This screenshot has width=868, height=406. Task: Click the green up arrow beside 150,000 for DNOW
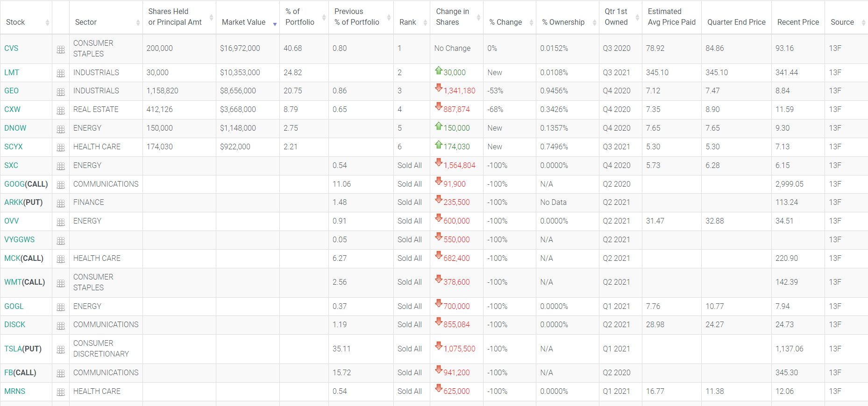438,126
